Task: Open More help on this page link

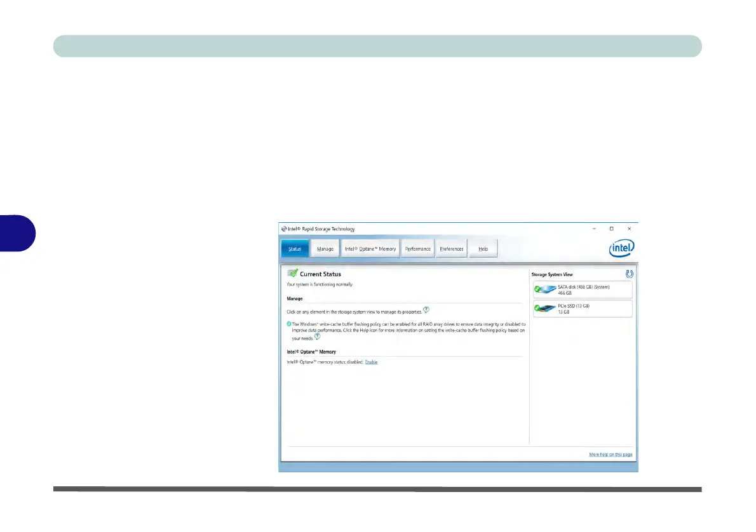Action: [x=611, y=455]
